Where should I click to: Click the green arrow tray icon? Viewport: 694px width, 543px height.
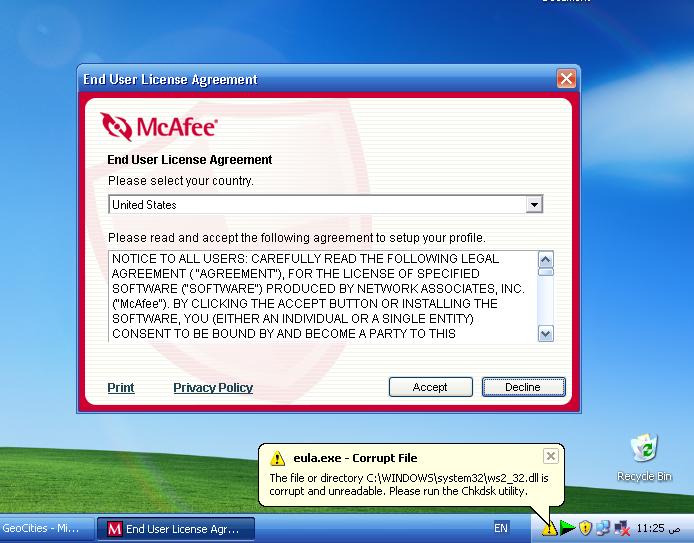pos(567,528)
